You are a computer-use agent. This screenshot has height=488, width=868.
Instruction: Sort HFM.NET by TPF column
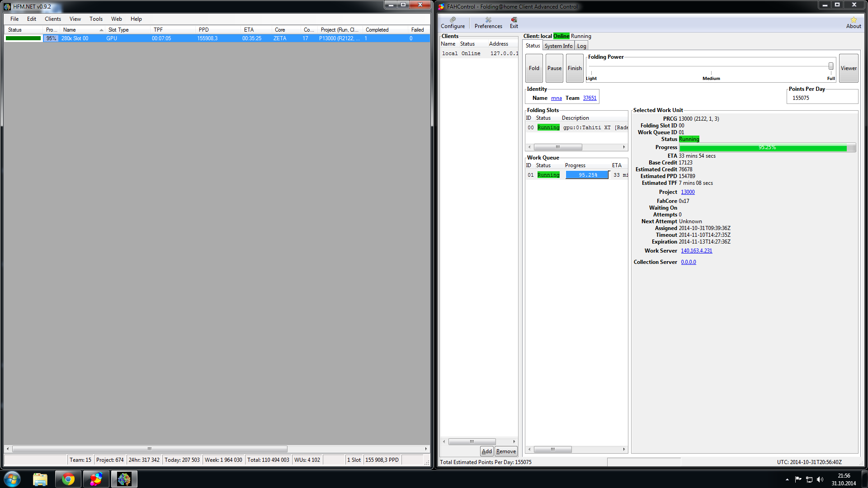tap(173, 30)
